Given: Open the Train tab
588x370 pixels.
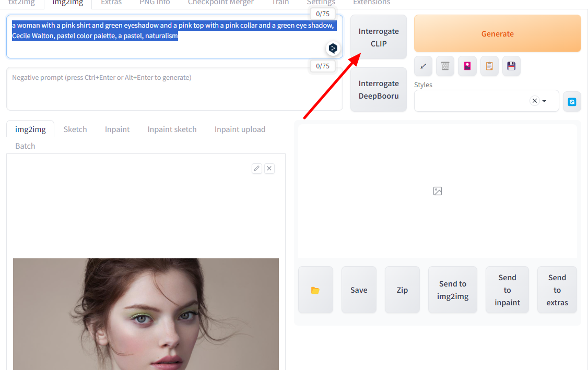Looking at the screenshot, I should [280, 2].
